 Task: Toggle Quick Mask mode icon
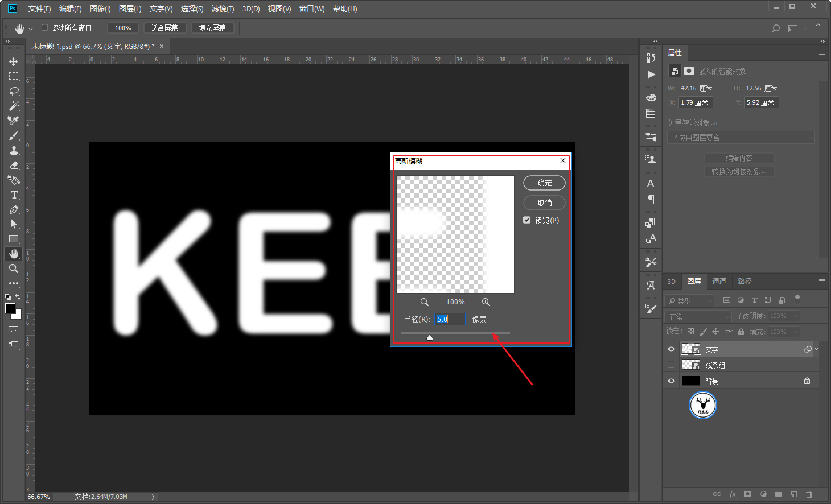[14, 330]
